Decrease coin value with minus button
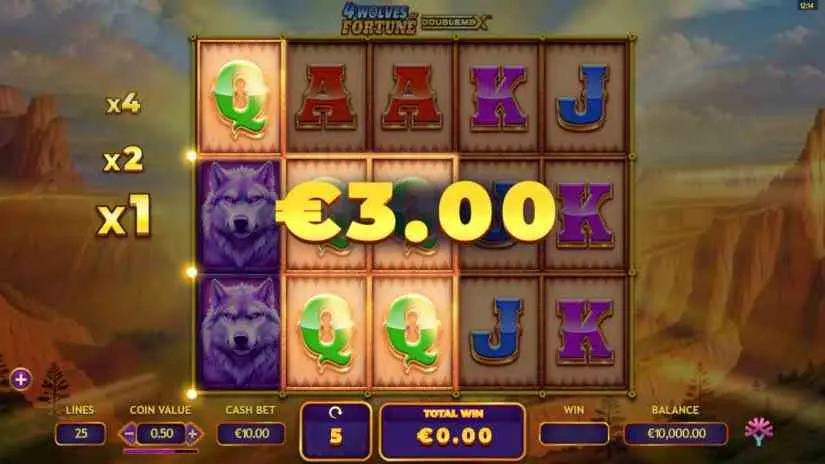 coord(128,434)
